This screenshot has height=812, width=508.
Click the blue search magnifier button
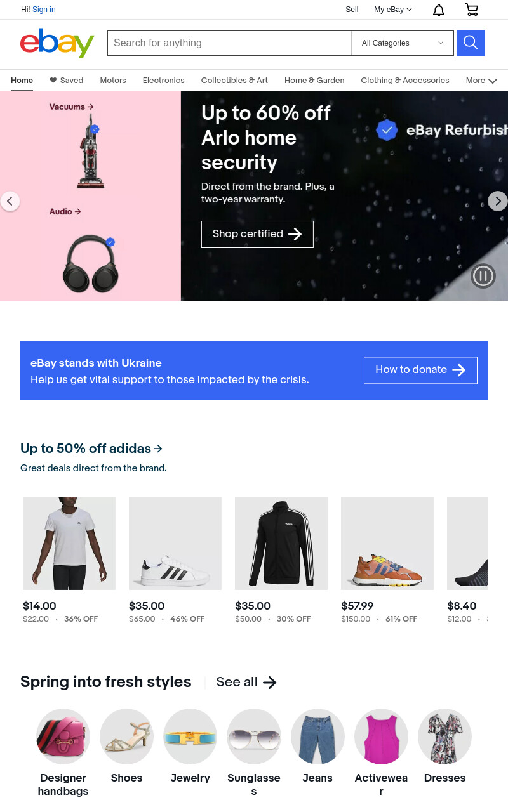(471, 43)
